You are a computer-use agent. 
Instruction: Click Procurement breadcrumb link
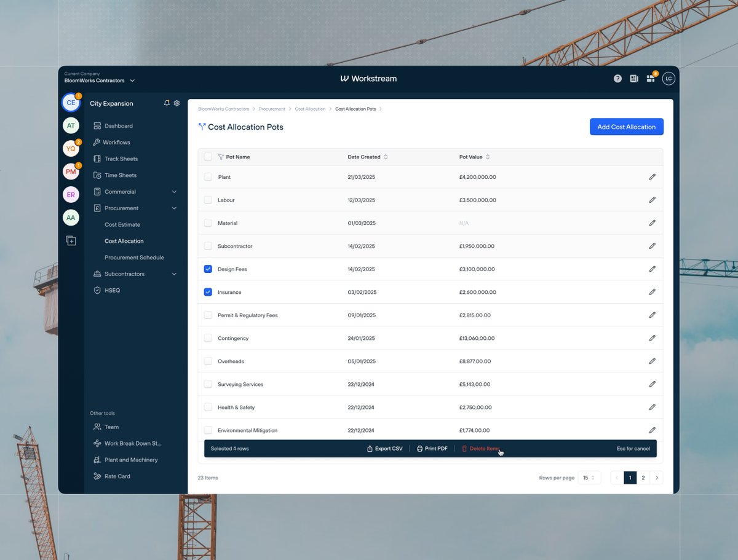(272, 109)
